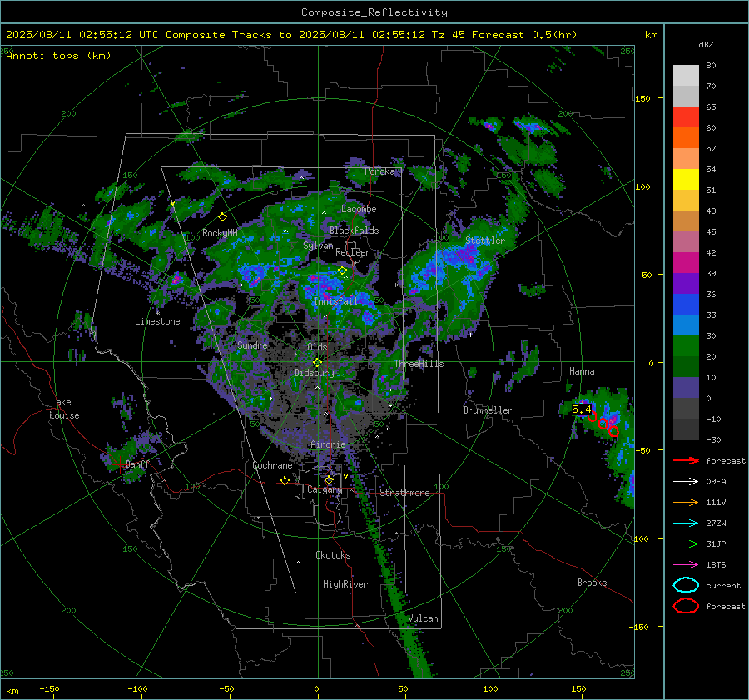Click the purple 36–39 dBZ color swatch
The height and width of the screenshot is (700, 749).
[x=686, y=283]
